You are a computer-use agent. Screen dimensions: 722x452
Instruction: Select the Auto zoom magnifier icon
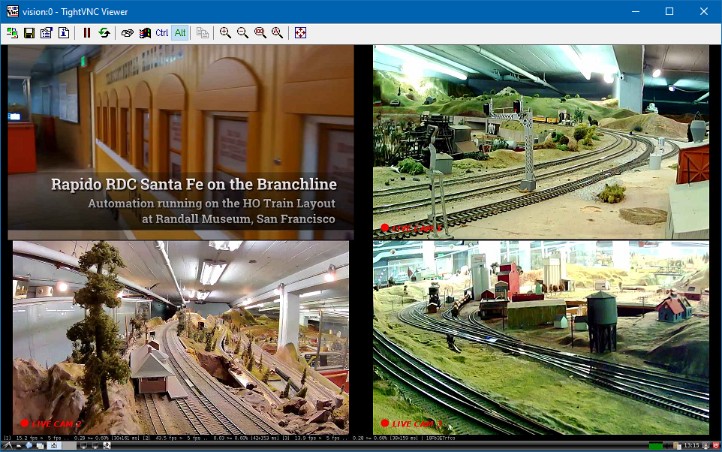[x=277, y=33]
